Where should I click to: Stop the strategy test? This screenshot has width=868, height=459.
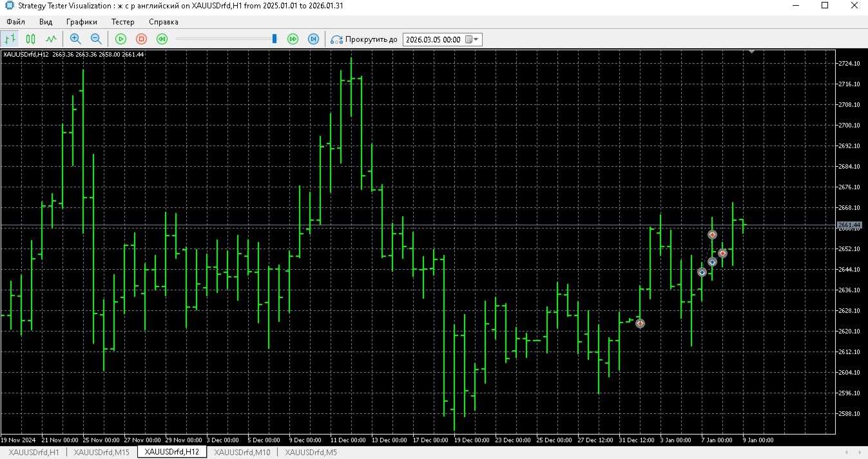141,39
